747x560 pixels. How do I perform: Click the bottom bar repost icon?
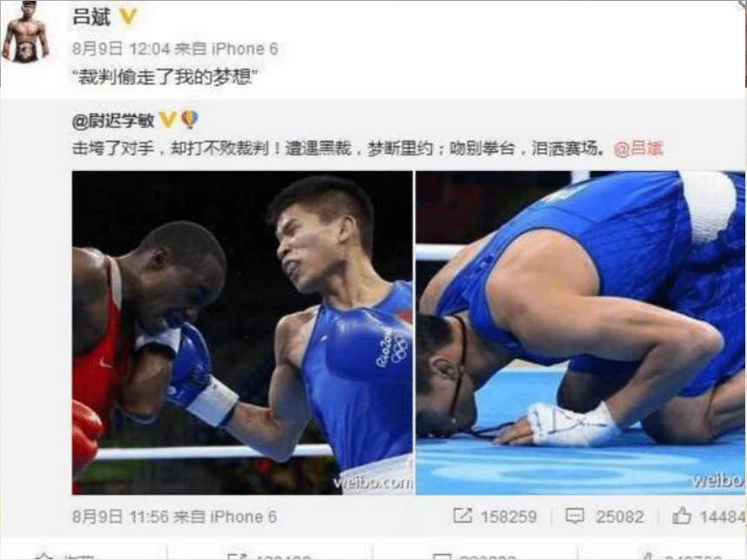237,557
